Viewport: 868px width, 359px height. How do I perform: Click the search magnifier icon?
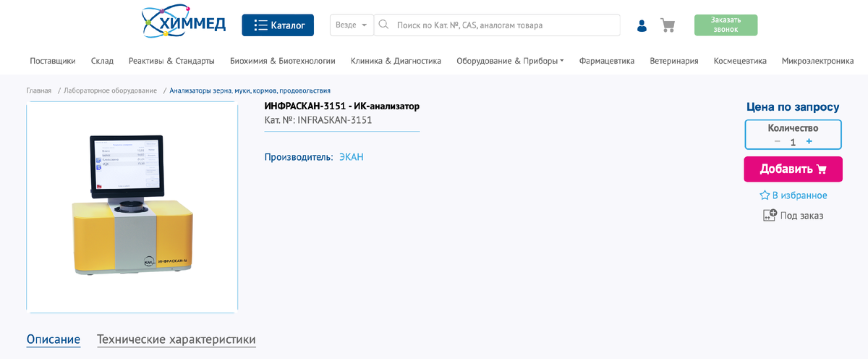pos(383,25)
